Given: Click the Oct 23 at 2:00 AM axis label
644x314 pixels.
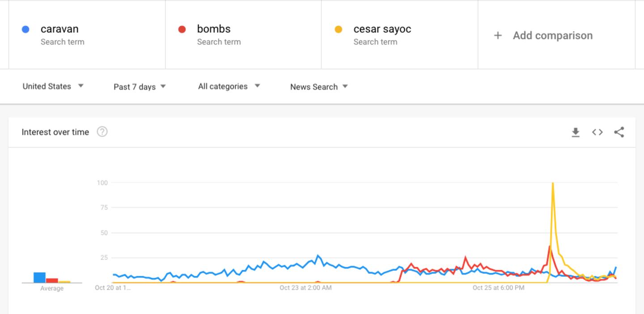Looking at the screenshot, I should click(x=305, y=288).
